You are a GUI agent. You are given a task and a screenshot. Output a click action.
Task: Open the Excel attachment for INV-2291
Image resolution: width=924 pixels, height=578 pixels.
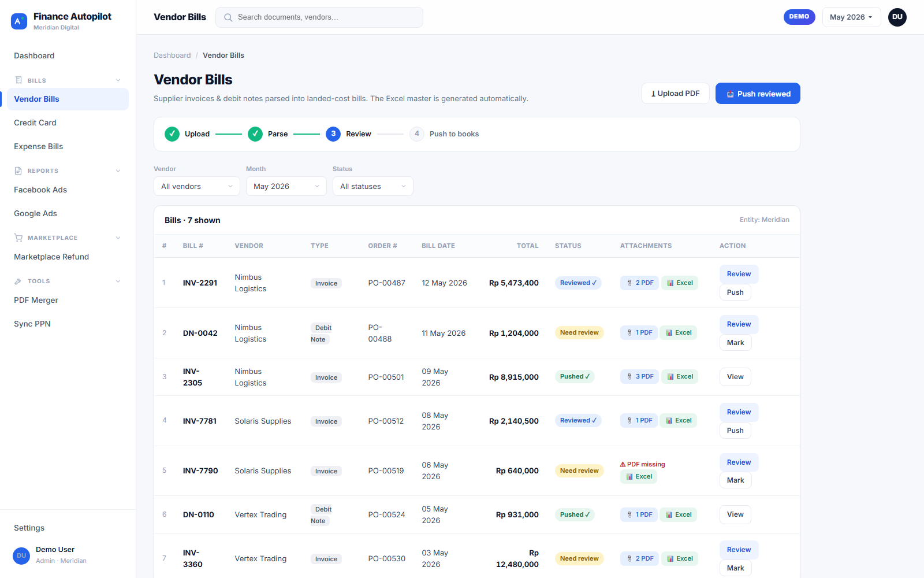(680, 283)
